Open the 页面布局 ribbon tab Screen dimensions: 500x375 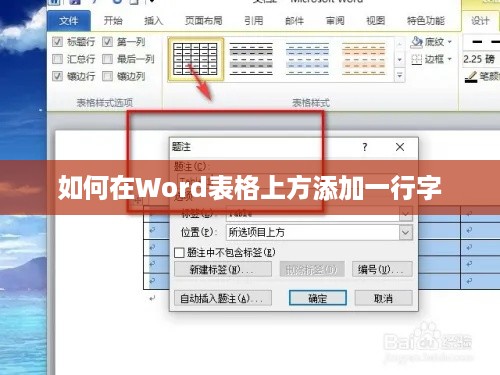point(203,21)
